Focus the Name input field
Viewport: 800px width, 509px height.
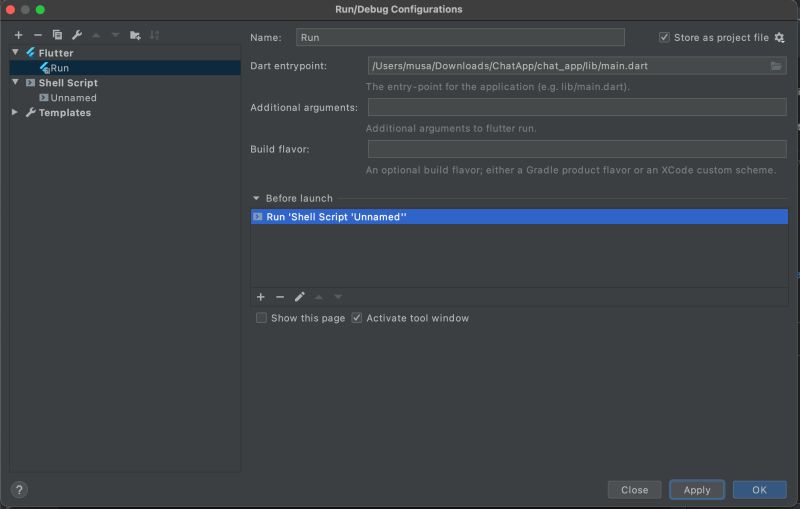click(x=460, y=37)
